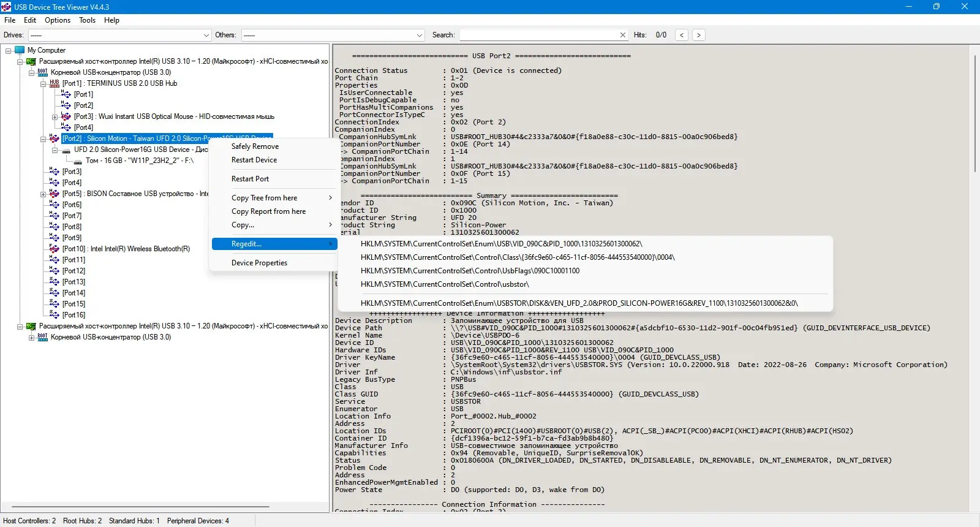Screen dimensions: 980x527
Task: Click the USB Device Tree Viewer title bar icon
Action: point(6,7)
